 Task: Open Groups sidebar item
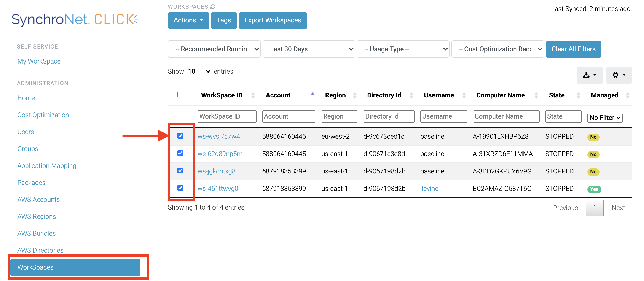tap(28, 149)
